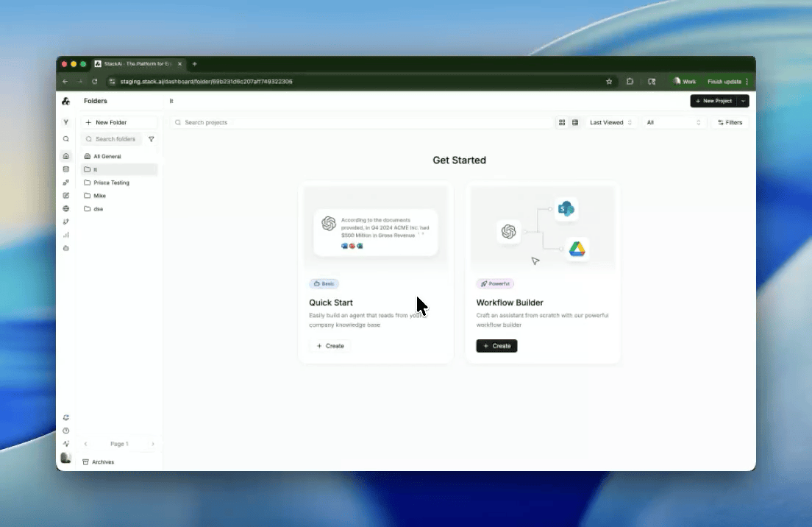Viewport: 812px width, 527px height.
Task: Click the sparkle activity icon in sidebar
Action: click(65, 444)
